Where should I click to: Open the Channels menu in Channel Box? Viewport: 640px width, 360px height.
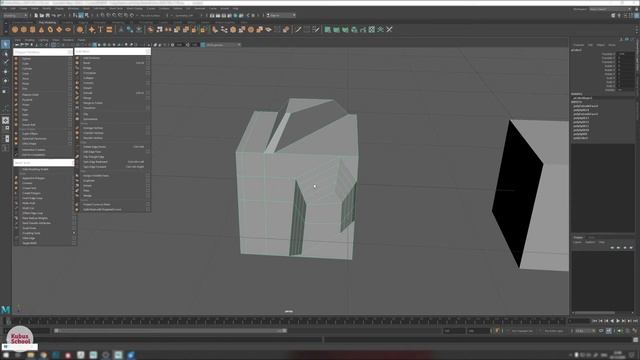(578, 45)
